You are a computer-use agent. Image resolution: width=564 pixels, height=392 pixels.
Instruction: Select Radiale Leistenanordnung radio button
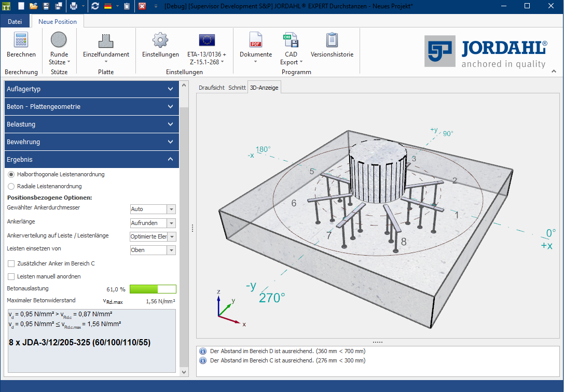[11, 186]
